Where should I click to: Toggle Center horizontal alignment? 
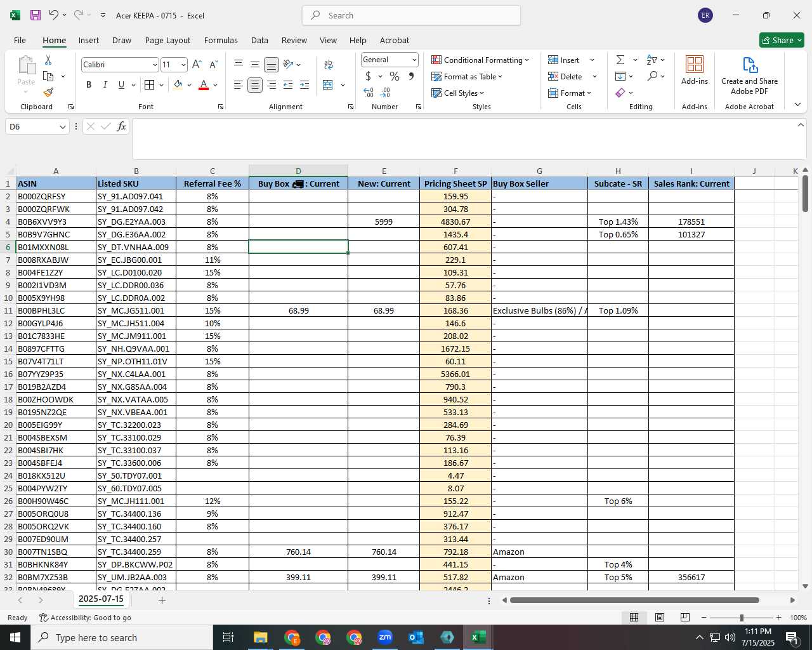(x=255, y=85)
